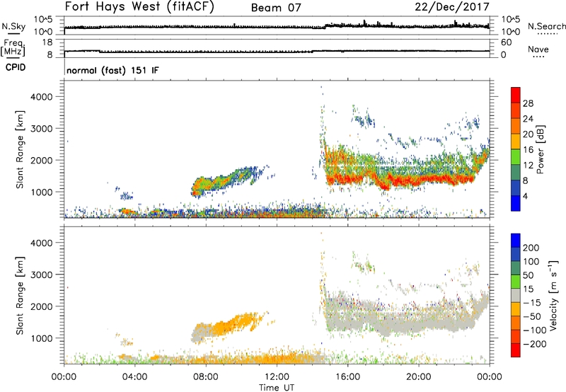Viewport: 566px width, 392px height.
Task: Pick the light green 12-16 dB colorbar segment
Action: (x=516, y=157)
